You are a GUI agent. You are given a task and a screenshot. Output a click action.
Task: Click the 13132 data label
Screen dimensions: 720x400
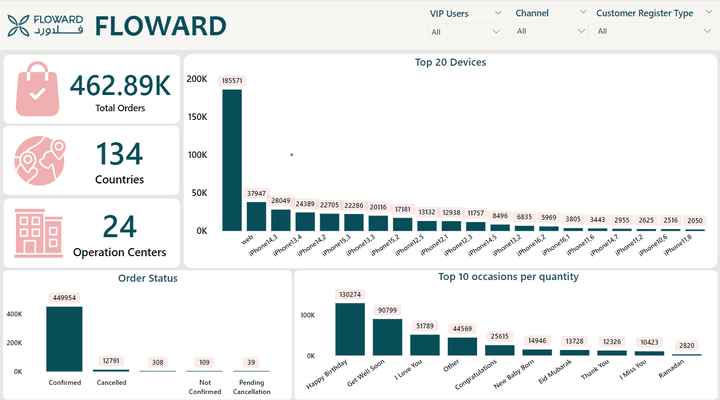[427, 212]
